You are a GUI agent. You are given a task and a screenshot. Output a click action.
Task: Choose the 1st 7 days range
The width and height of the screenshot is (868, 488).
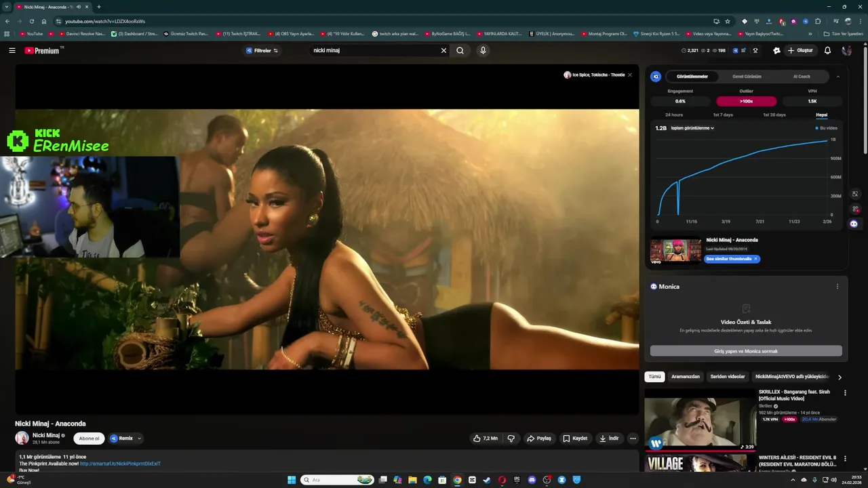[722, 115]
